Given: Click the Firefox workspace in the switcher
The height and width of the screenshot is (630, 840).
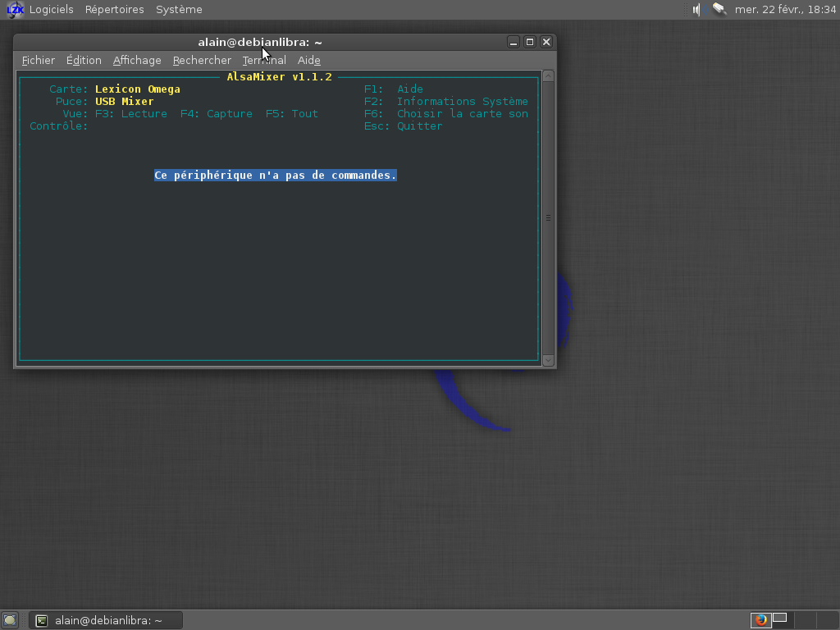Looking at the screenshot, I should [x=761, y=620].
